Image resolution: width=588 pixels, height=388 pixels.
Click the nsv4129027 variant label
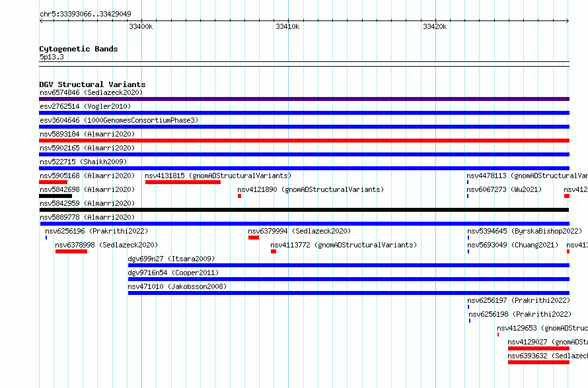pos(548,342)
